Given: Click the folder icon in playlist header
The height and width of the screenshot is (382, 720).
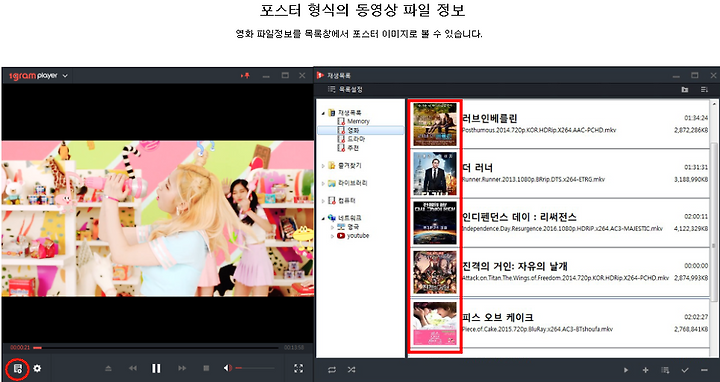Looking at the screenshot, I should pos(685,90).
